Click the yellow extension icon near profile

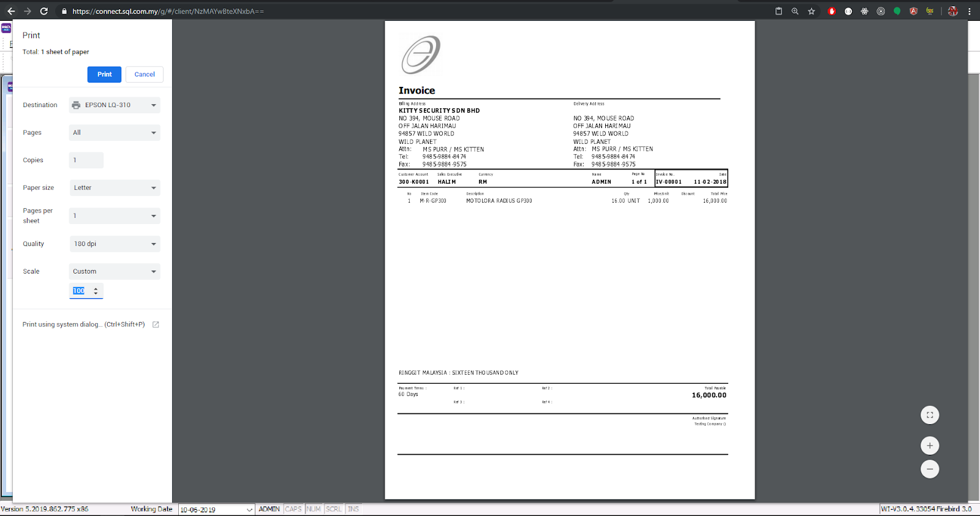930,11
